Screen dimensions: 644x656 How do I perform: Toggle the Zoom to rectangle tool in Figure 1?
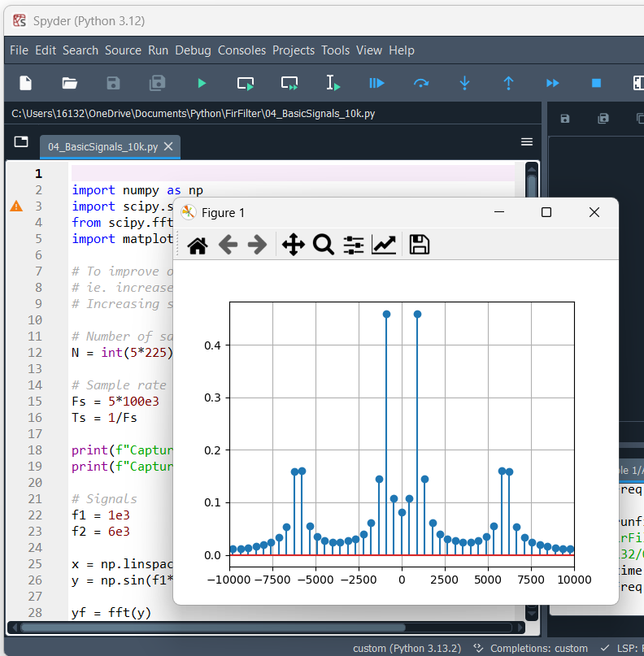pos(324,245)
